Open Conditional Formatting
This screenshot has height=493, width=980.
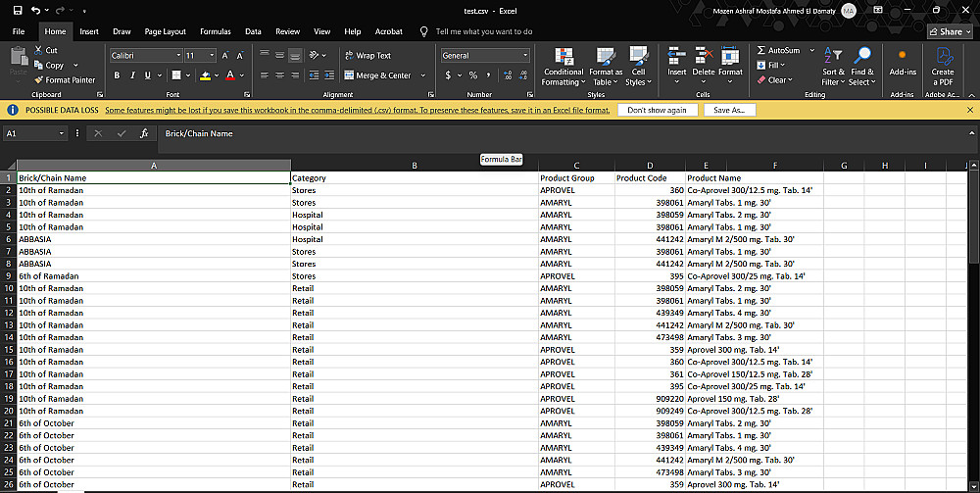pyautogui.click(x=563, y=67)
